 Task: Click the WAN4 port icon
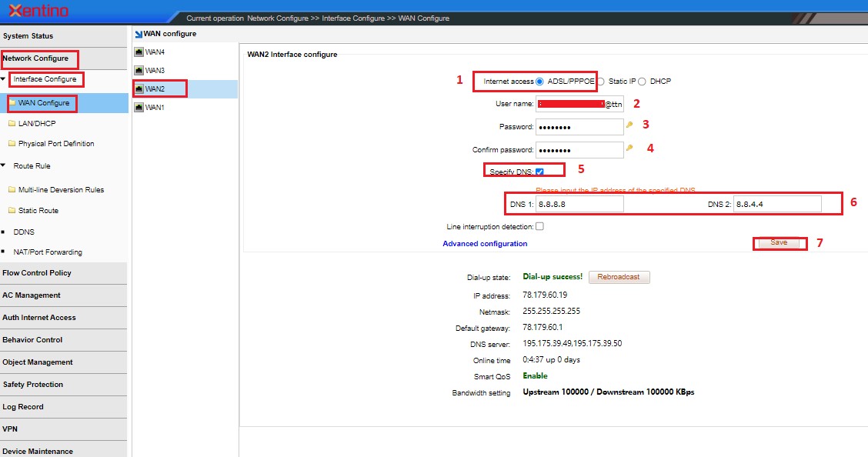(139, 52)
